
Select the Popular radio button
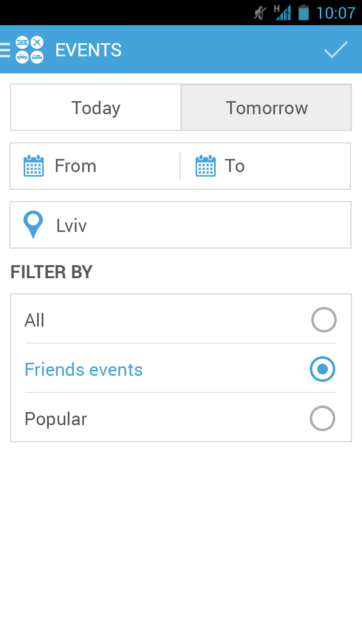point(322,419)
